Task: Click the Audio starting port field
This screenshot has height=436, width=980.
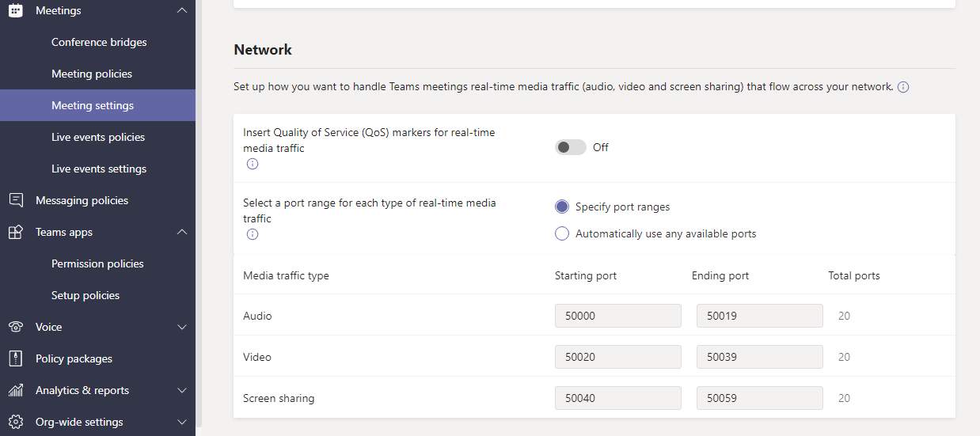Action: pyautogui.click(x=617, y=316)
